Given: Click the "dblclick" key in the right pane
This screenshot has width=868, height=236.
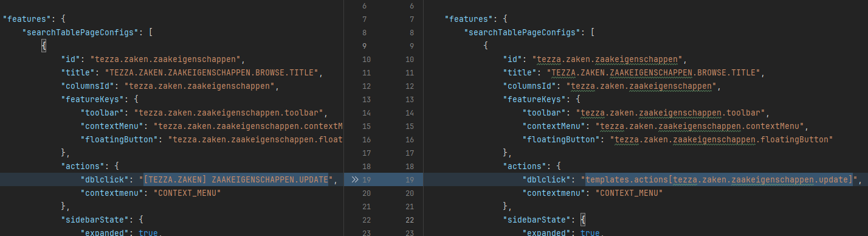Looking at the screenshot, I should (x=548, y=179).
